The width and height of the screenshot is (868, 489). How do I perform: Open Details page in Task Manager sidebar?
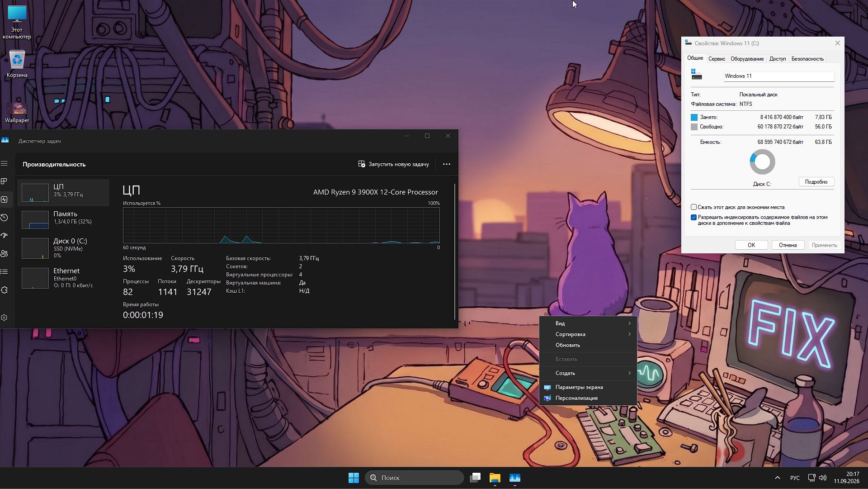pyautogui.click(x=5, y=272)
